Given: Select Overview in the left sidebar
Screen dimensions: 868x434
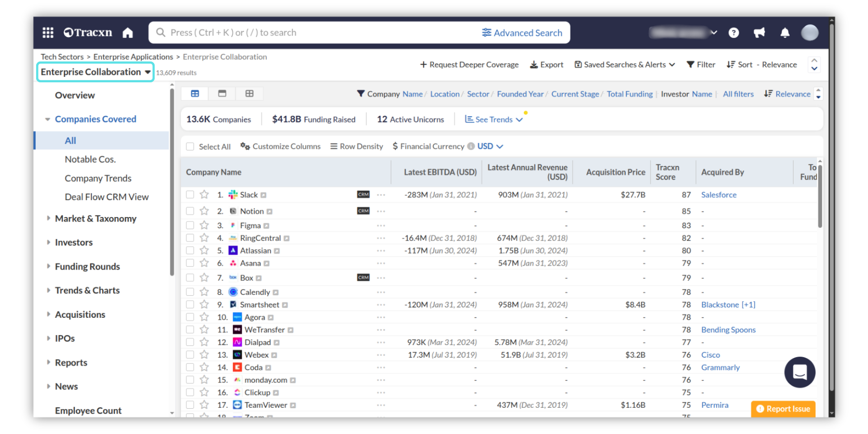Looking at the screenshot, I should point(75,95).
